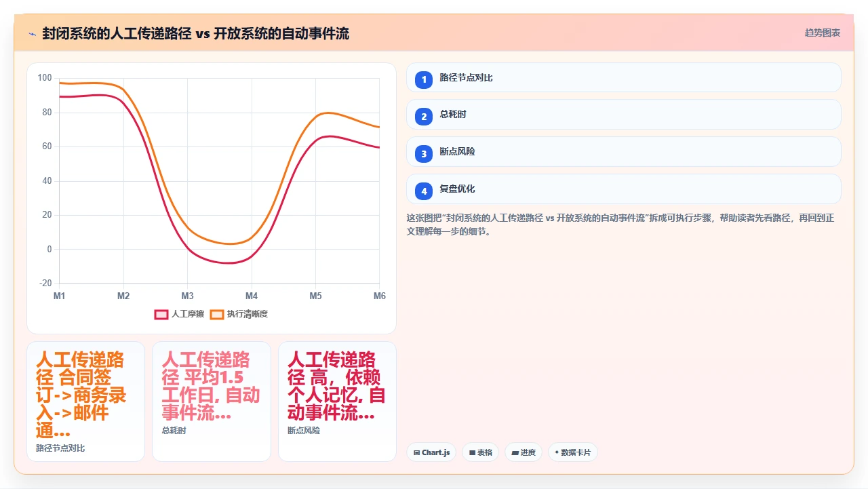Open the 路径节点对比 data card
Viewport: 868px width, 489px height.
[x=85, y=402]
